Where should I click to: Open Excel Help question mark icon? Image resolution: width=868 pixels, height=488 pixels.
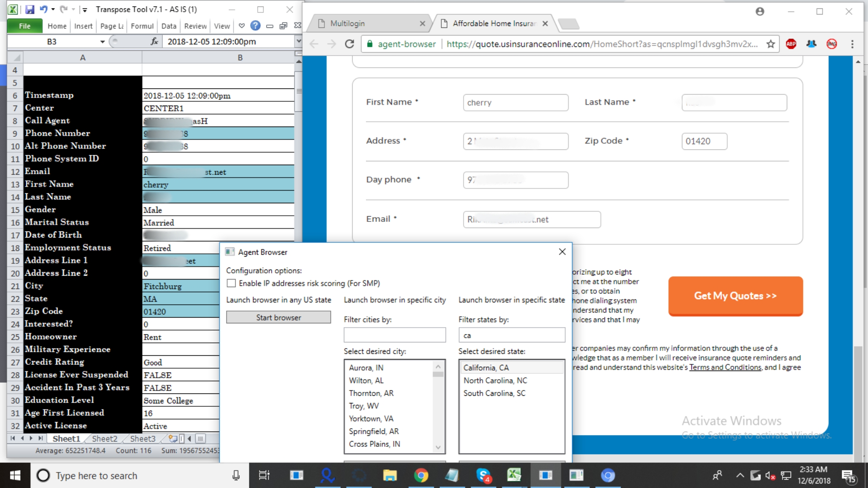click(255, 26)
